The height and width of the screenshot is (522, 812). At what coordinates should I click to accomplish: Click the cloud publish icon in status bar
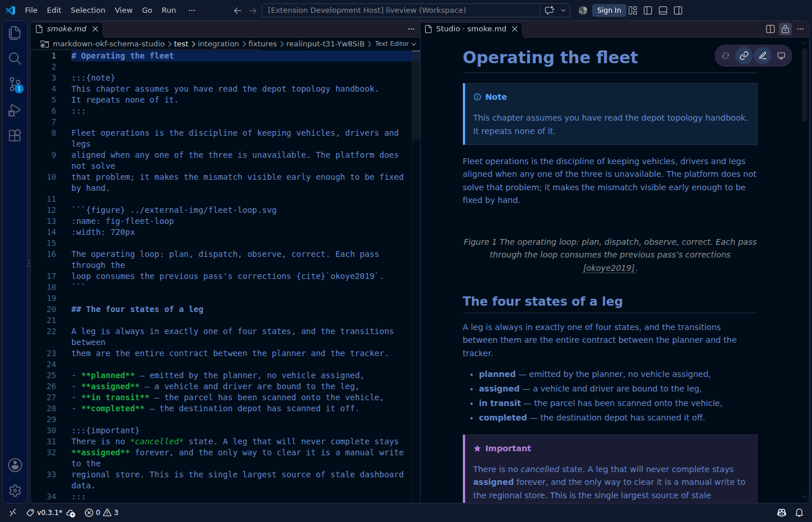71,513
